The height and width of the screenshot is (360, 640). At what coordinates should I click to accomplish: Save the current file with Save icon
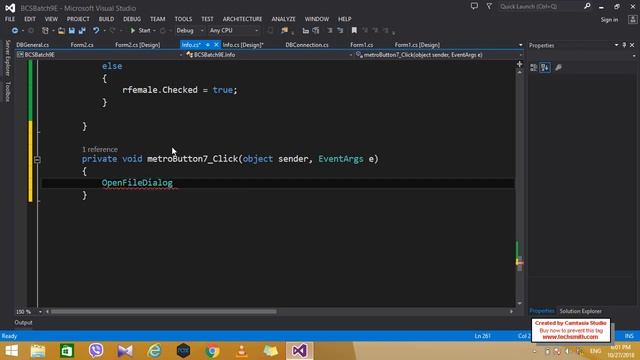tap(72, 31)
